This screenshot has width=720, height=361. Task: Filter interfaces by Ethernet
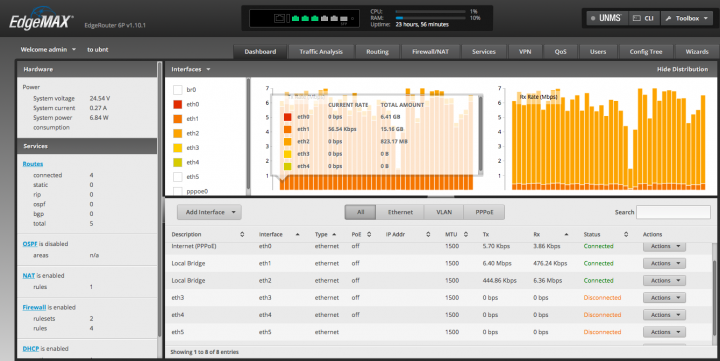(400, 212)
